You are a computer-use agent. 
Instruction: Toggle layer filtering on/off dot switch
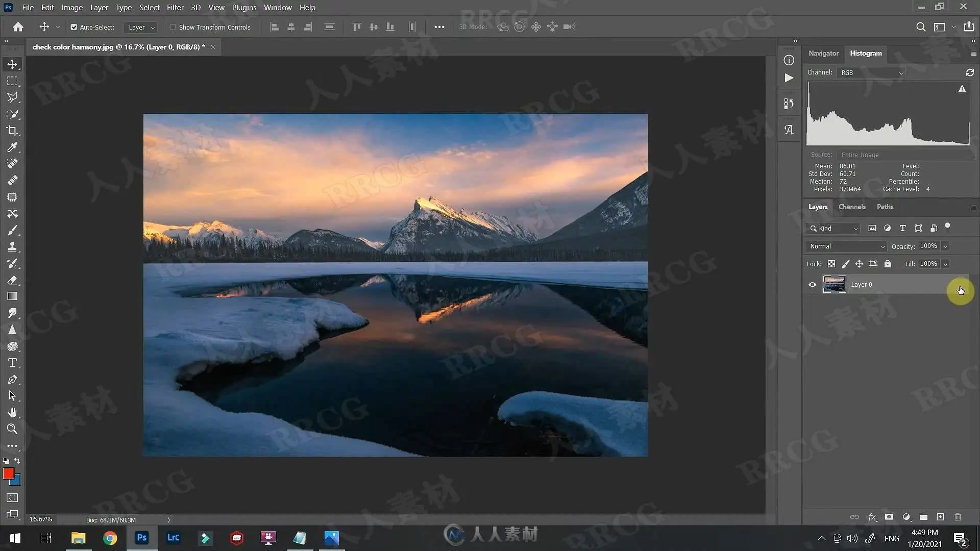pyautogui.click(x=947, y=227)
